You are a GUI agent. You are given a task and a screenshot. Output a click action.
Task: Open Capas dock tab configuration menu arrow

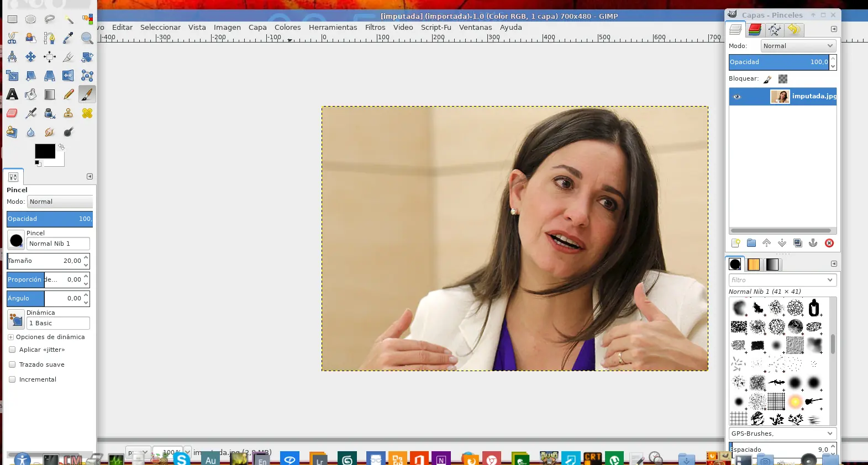pos(834,29)
